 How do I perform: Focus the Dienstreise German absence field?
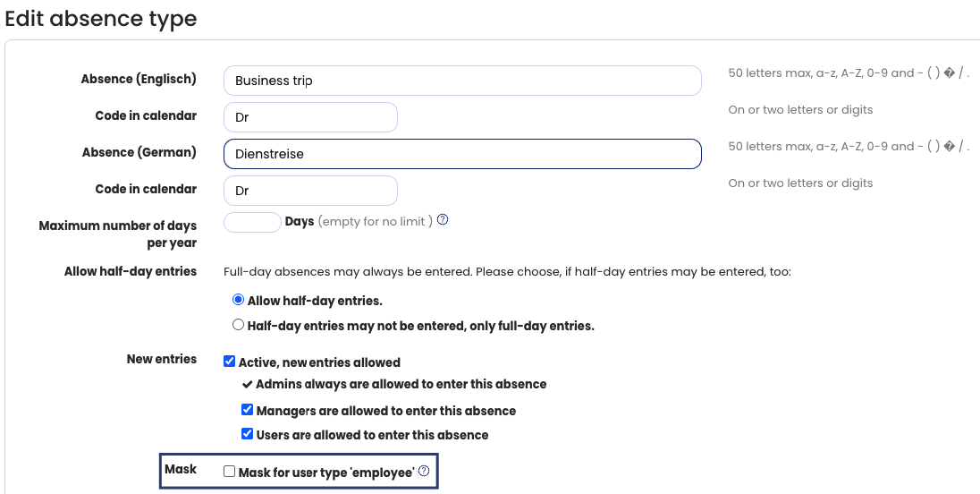[x=461, y=154]
